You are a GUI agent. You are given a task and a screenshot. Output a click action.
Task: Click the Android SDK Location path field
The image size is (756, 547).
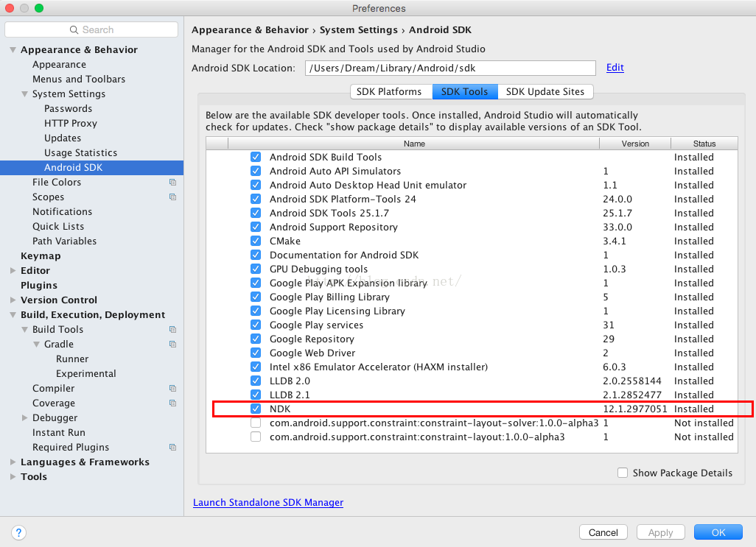(x=450, y=68)
